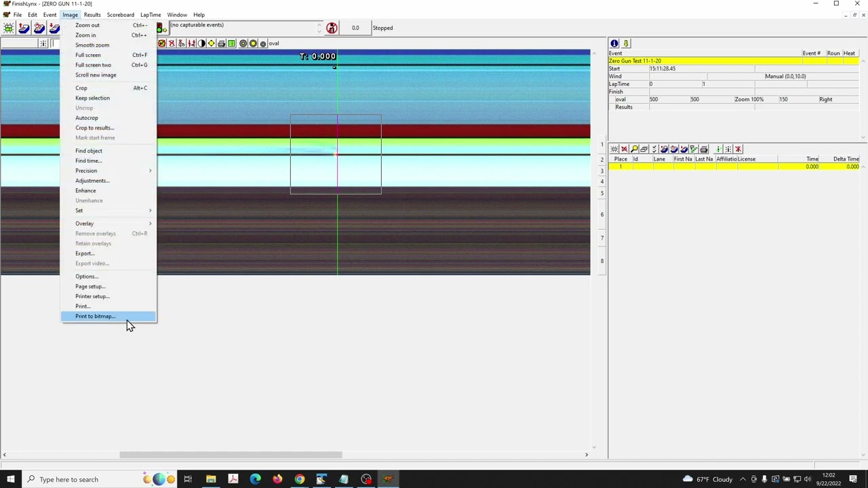Click the first main toolbar icon

tap(9, 28)
